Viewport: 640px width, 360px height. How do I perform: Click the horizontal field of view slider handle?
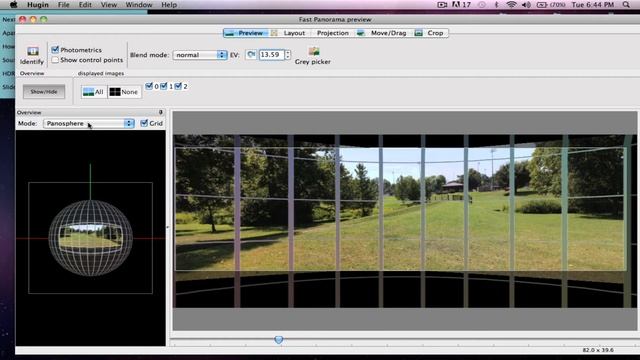279,340
